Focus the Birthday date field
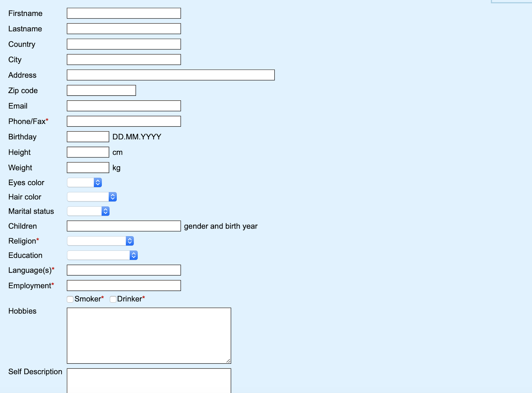The width and height of the screenshot is (532, 393). click(x=88, y=137)
